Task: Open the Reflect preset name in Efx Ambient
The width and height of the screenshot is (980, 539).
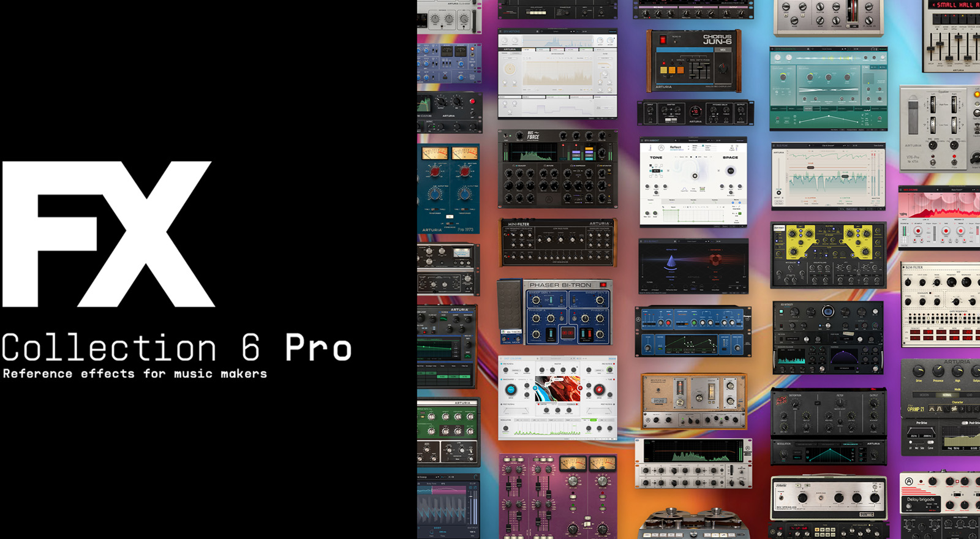Action: [x=675, y=147]
